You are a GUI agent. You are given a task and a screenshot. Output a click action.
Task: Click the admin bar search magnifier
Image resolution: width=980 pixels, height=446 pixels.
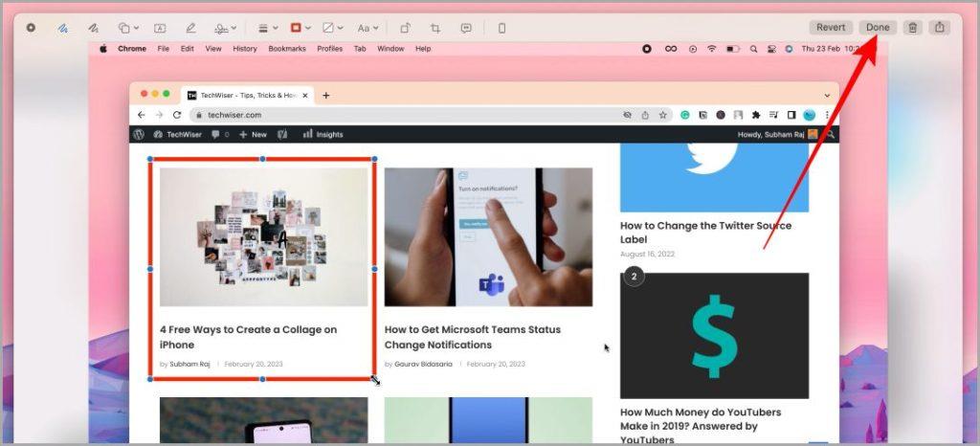831,134
